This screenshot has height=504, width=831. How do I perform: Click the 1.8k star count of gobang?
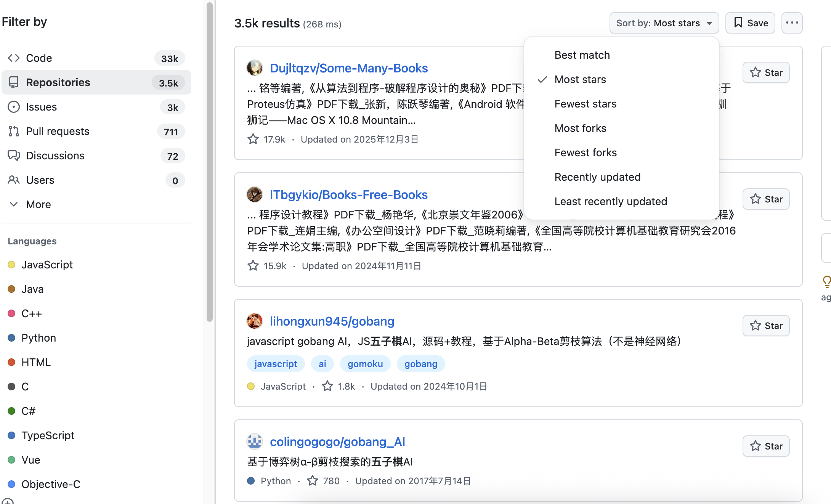tap(338, 386)
